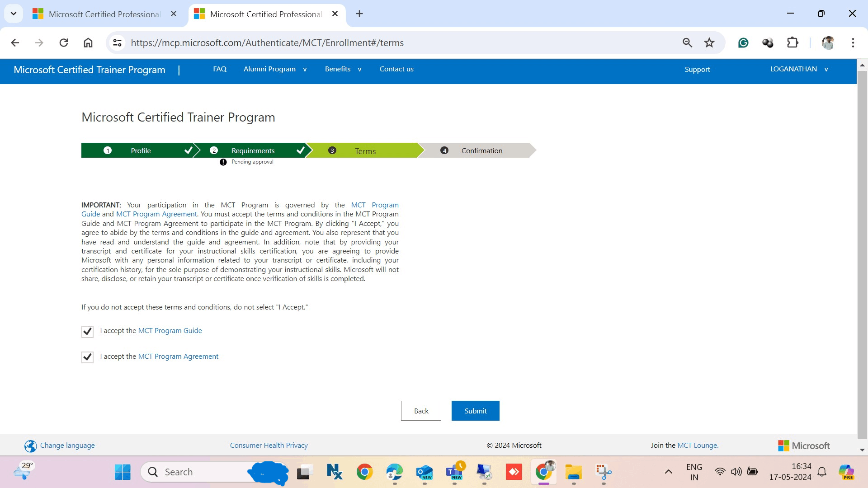Open File Explorer from the taskbar
This screenshot has width=868, height=488.
click(x=574, y=472)
